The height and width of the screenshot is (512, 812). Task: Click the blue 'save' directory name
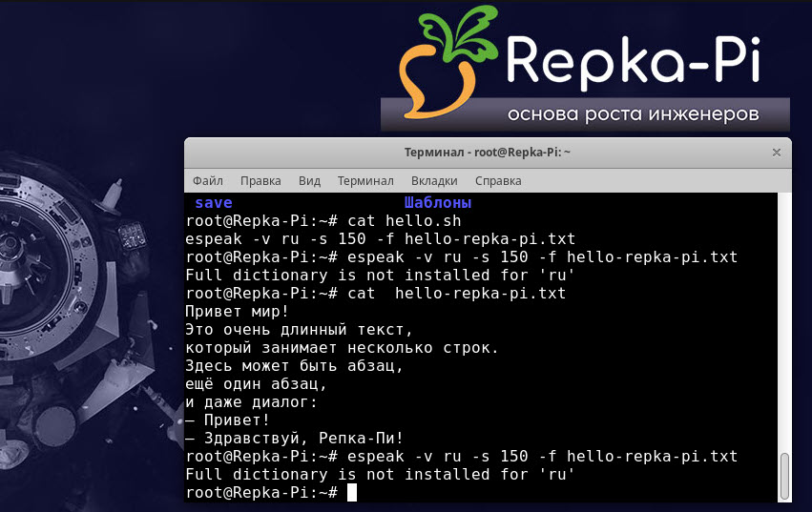coord(213,203)
